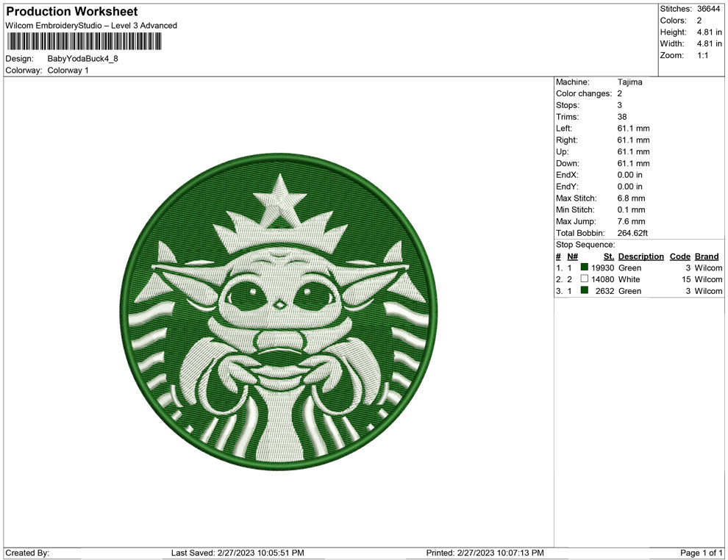Click the Trims value 38
The image size is (728, 560).
pyautogui.click(x=621, y=117)
